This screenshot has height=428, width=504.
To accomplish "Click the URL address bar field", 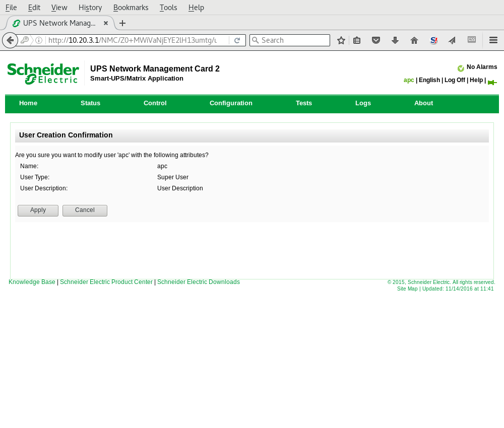I will coord(133,40).
